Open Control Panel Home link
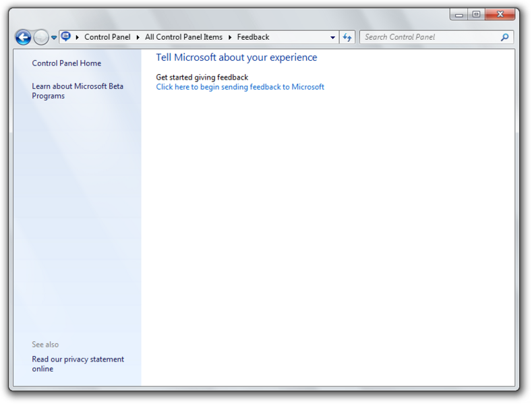The height and width of the screenshot is (404, 532). [x=67, y=63]
